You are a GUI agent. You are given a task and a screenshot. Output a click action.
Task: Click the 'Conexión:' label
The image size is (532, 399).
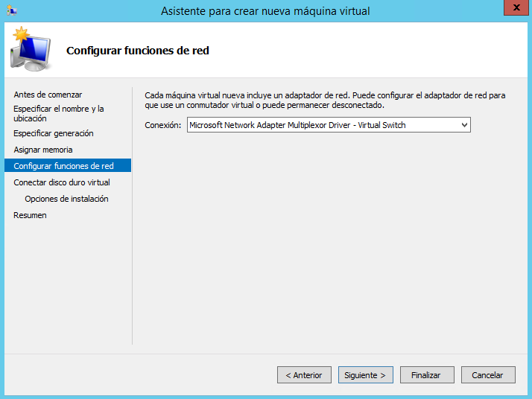click(x=163, y=125)
